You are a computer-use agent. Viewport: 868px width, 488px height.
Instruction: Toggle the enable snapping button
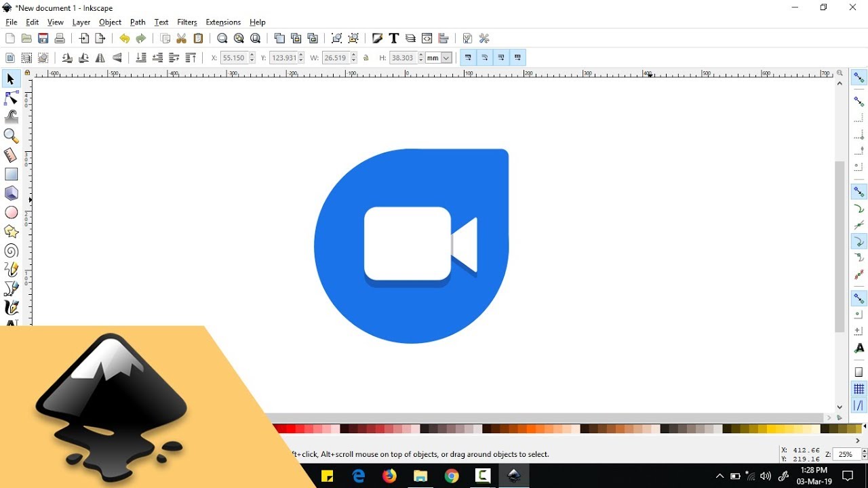[859, 78]
